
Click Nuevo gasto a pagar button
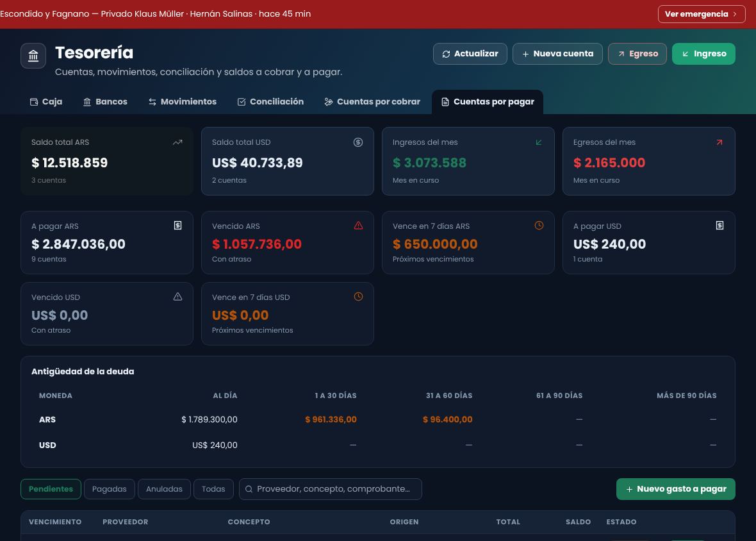pos(675,489)
